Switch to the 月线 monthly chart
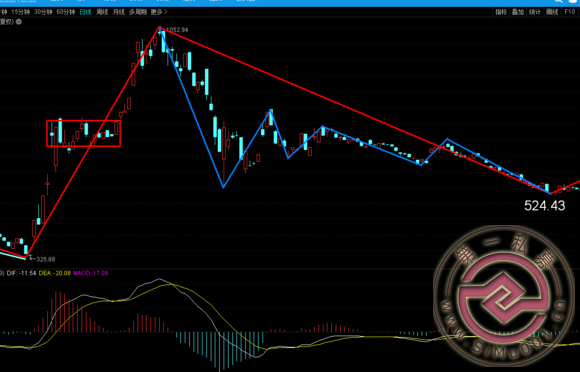580x372 pixels. tap(119, 12)
